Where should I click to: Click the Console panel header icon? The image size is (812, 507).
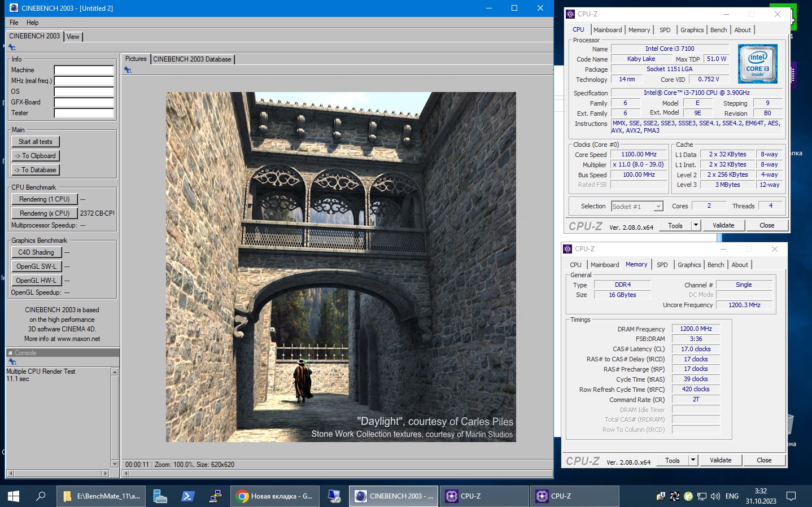[10, 353]
